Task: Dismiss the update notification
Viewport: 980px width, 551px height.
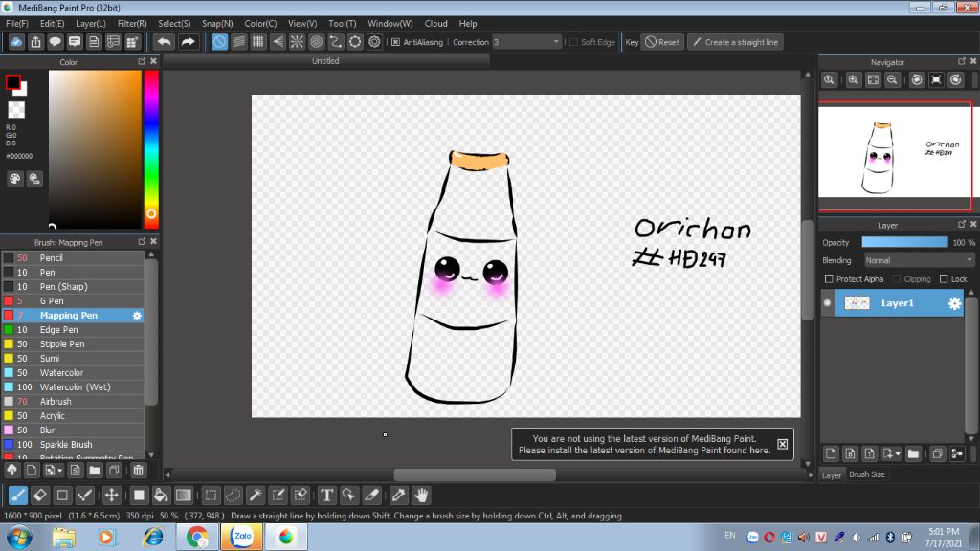Action: [783, 444]
